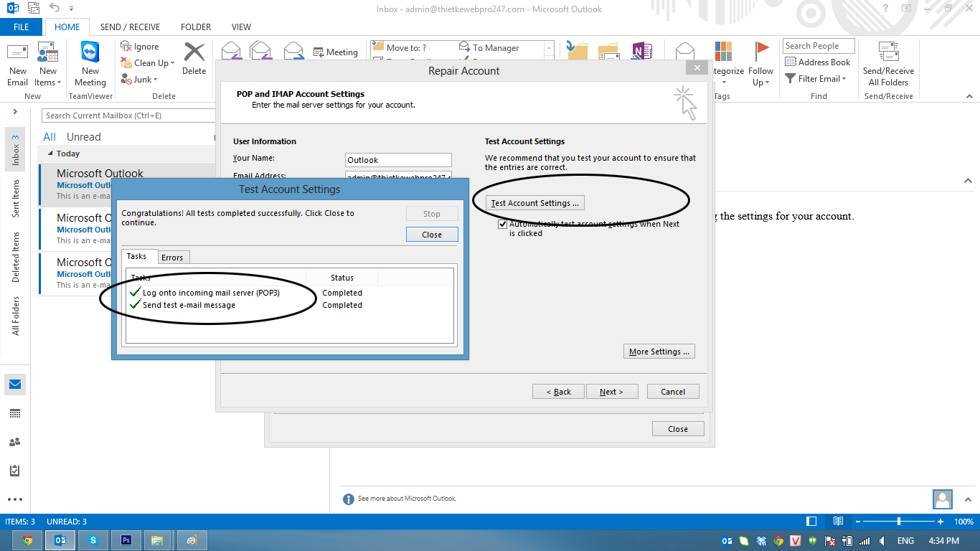Click the 'Next >' button

611,392
